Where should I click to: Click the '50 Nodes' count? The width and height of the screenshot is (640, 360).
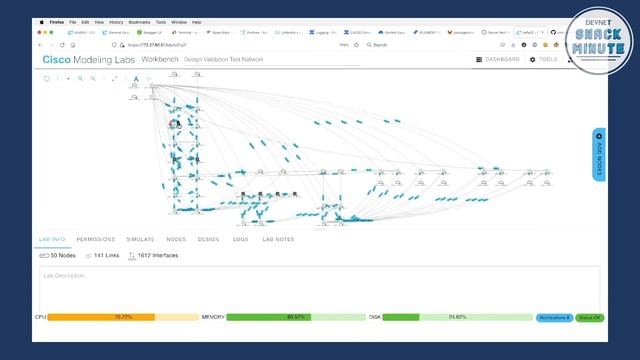[63, 256]
